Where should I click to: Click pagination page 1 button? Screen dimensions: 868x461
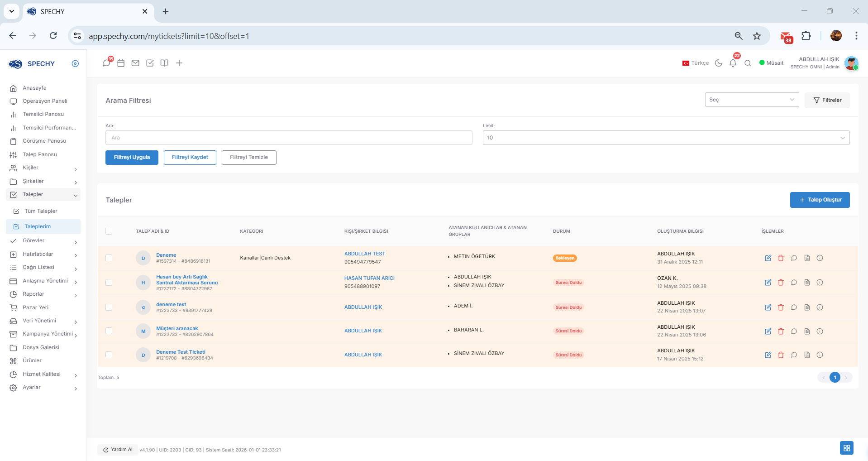click(835, 377)
